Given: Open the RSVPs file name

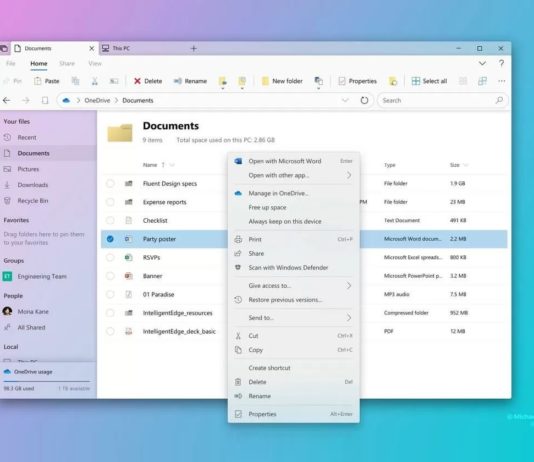Looking at the screenshot, I should click(x=152, y=257).
